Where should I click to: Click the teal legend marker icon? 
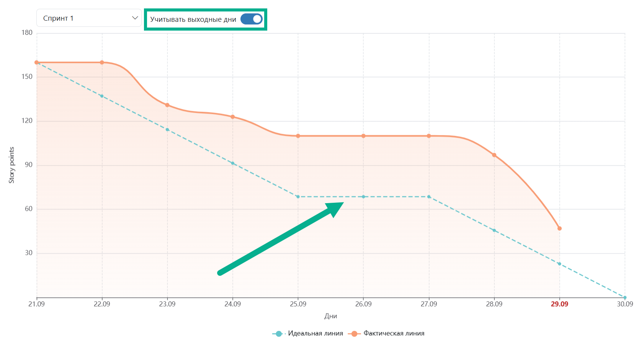279,334
